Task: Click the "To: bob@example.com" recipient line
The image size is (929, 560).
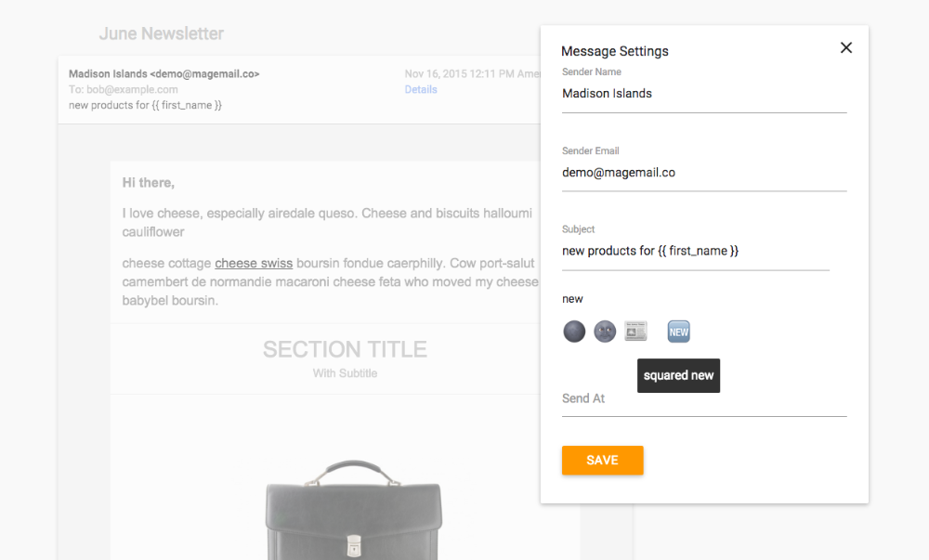Action: point(124,90)
